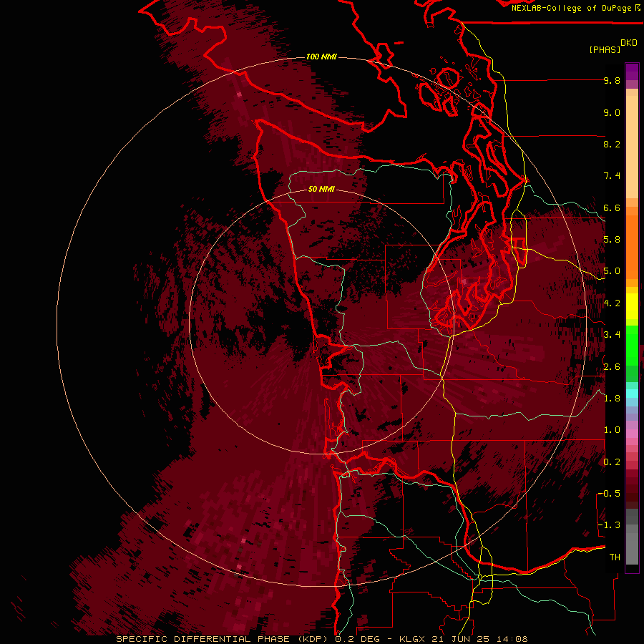Click the 0.2 legend value
644x644 pixels.
click(612, 462)
